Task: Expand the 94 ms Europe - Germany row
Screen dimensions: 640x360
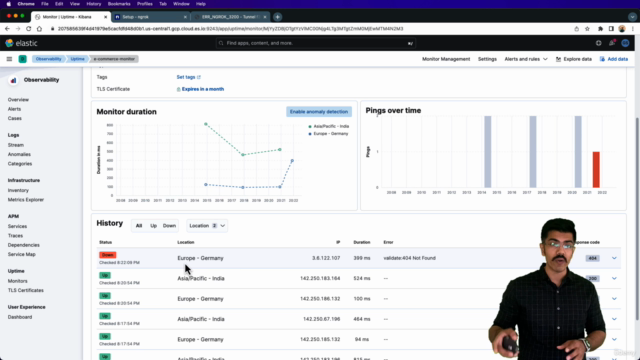Action: pyautogui.click(x=614, y=339)
